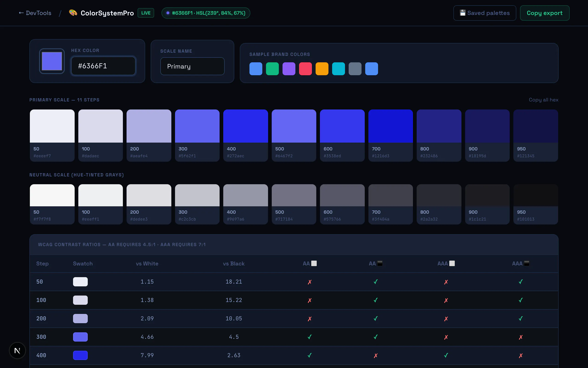The width and height of the screenshot is (588, 368).
Task: Click primary swatch 800 #232486
Action: 439,135
